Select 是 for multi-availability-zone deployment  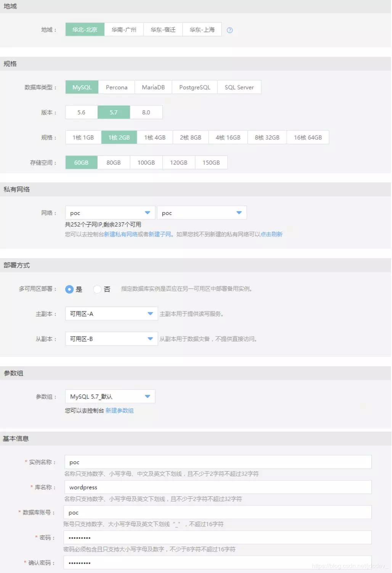point(69,289)
